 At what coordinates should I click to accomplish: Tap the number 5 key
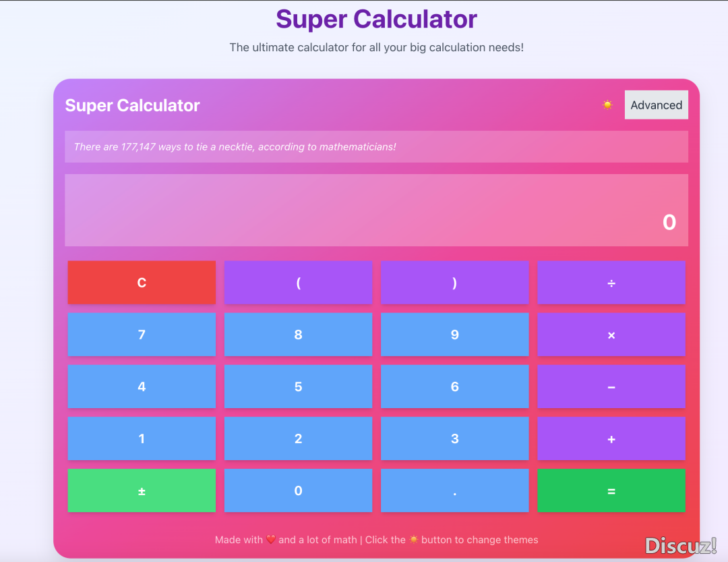[x=298, y=387]
